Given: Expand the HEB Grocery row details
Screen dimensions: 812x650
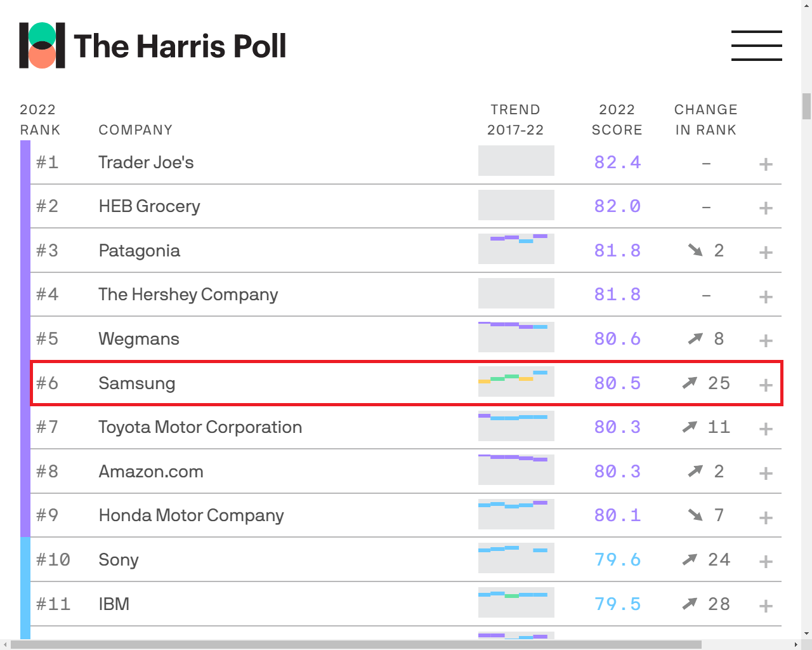Looking at the screenshot, I should [766, 208].
